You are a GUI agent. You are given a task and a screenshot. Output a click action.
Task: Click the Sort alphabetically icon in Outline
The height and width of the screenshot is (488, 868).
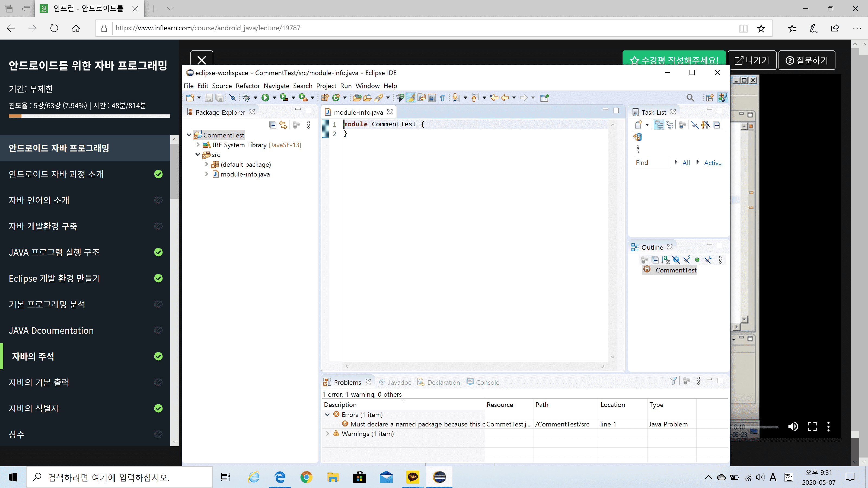pyautogui.click(x=665, y=260)
